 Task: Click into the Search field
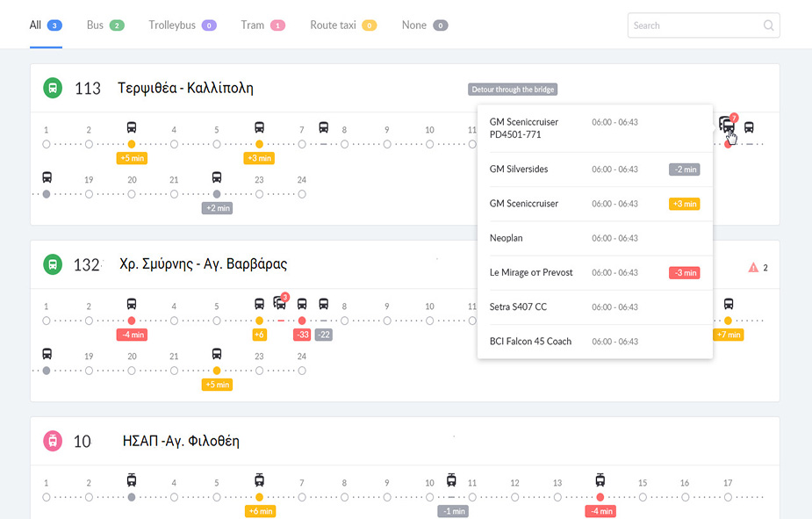pyautogui.click(x=693, y=25)
